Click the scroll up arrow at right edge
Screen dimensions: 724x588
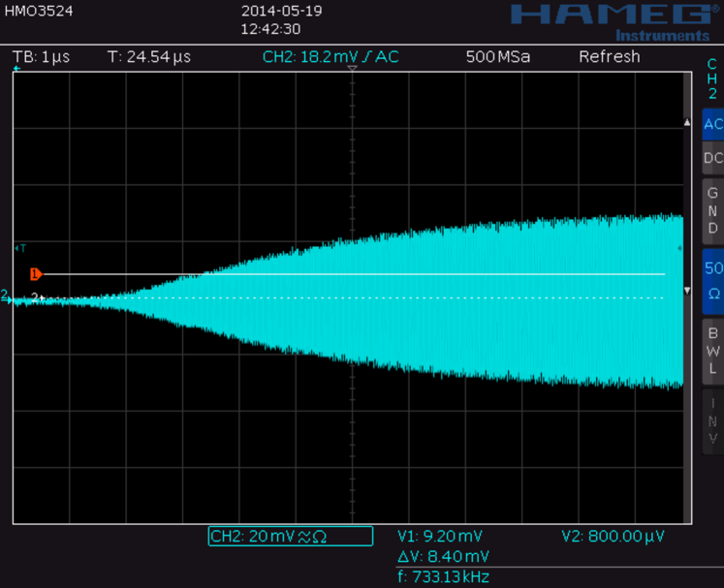point(688,123)
